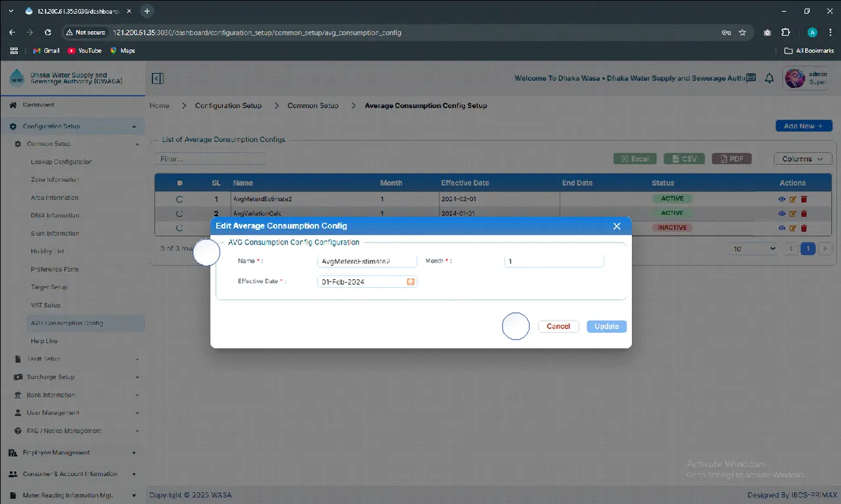The width and height of the screenshot is (841, 504).
Task: Collapse the sidebar with the toggle icon
Action: [157, 79]
